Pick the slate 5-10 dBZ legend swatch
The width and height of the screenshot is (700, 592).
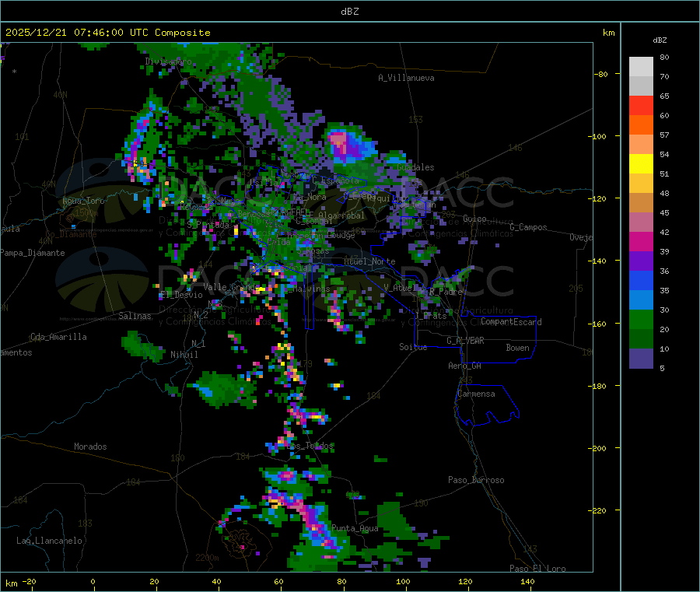(641, 359)
